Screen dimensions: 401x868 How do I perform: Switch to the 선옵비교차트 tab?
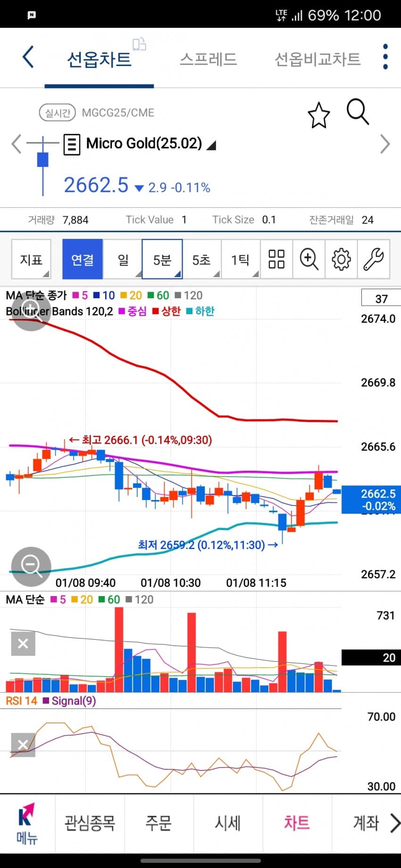(x=317, y=59)
